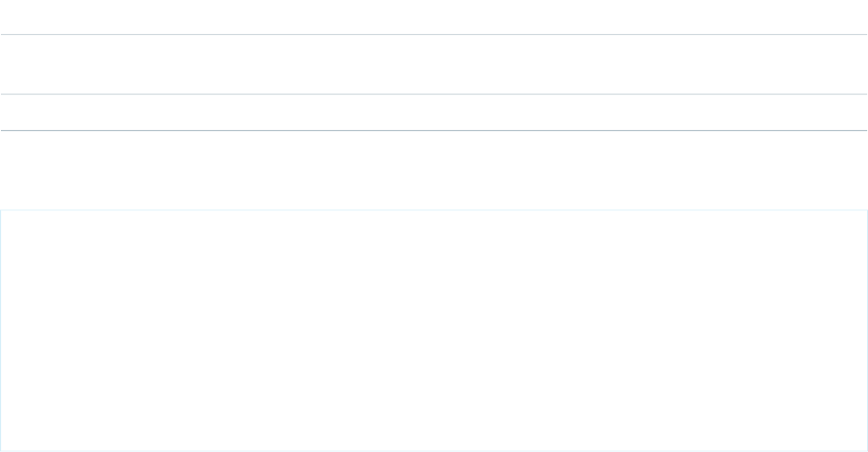Click the blank row above the first divider
This screenshot has height=452, width=868.
click(434, 17)
